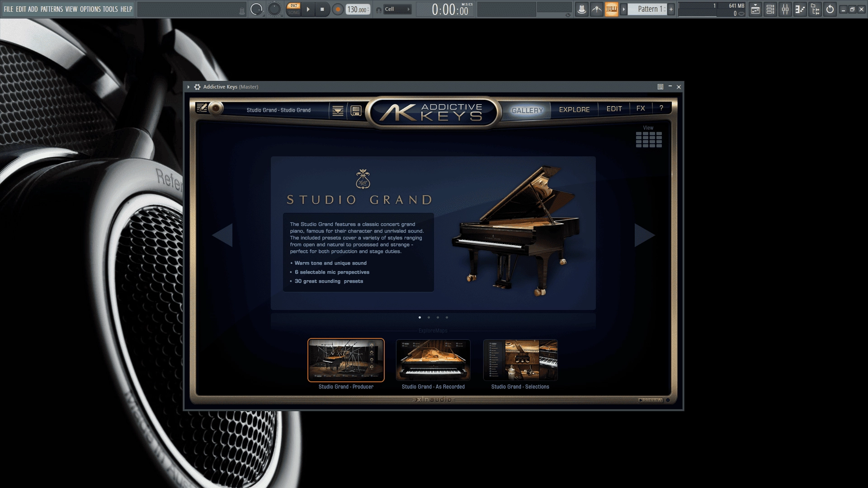Open the FILE menu
The image size is (868, 488).
(9, 9)
